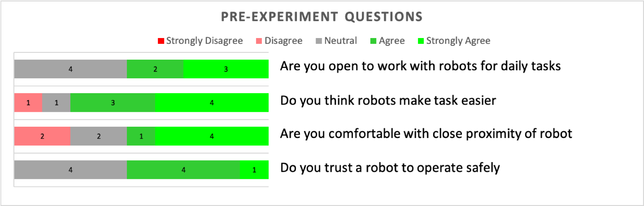Click the Agree green legend swatch
This screenshot has height=206, width=644.
click(x=373, y=41)
